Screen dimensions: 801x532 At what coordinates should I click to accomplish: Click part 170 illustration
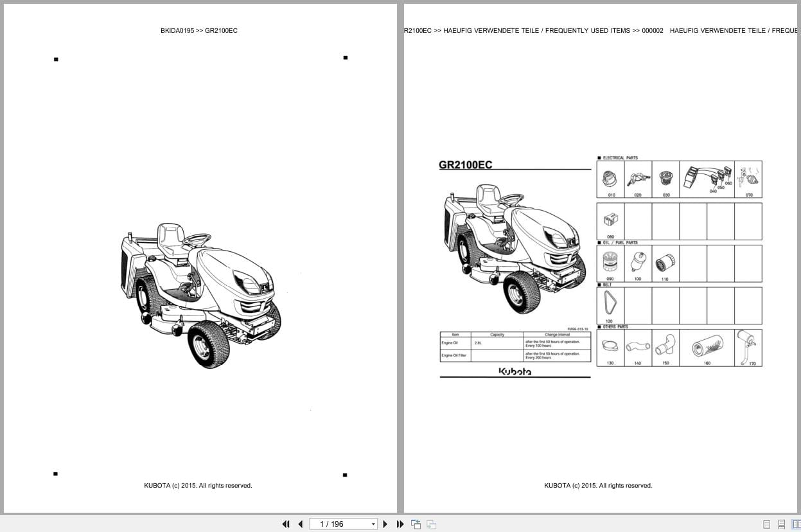[747, 346]
